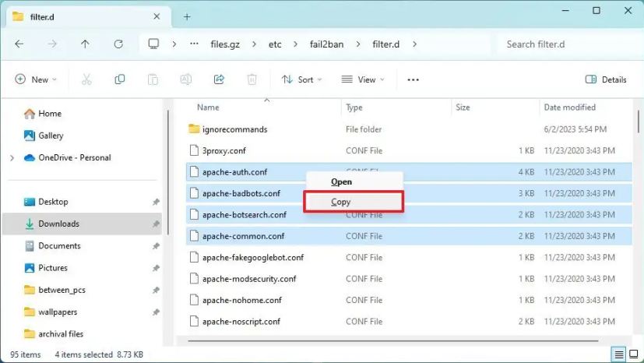Navigate back with the Back arrow
This screenshot has height=363, width=644.
(19, 44)
